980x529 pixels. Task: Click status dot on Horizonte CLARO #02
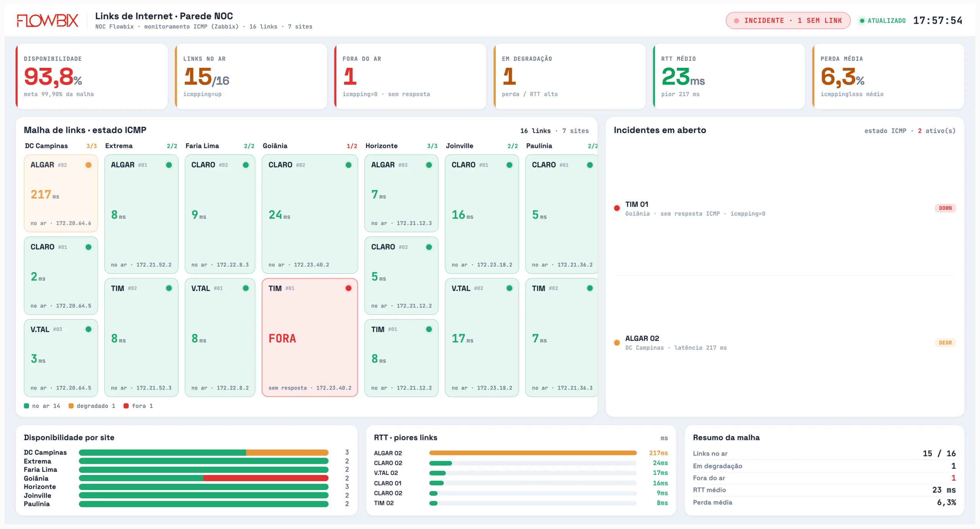coord(429,247)
